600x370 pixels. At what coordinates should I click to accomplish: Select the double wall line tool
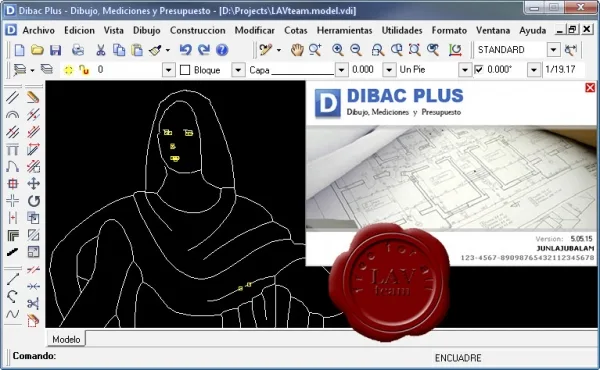pos(13,97)
